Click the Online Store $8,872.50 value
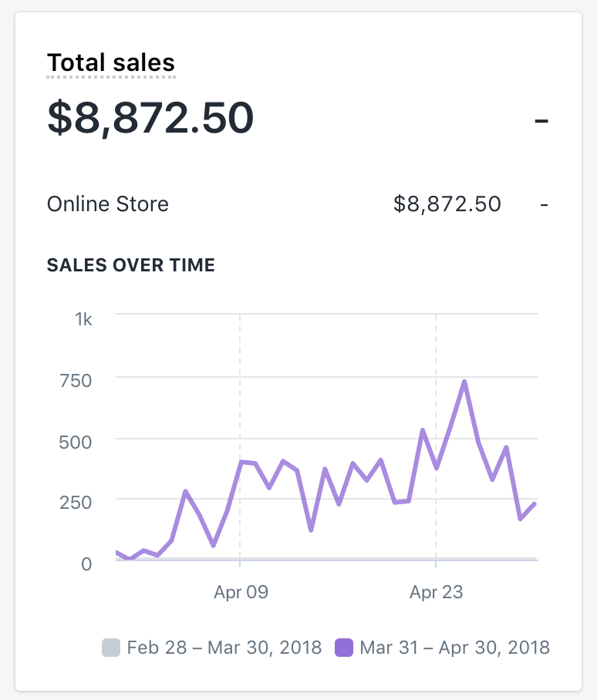Image resolution: width=597 pixels, height=700 pixels. [447, 204]
